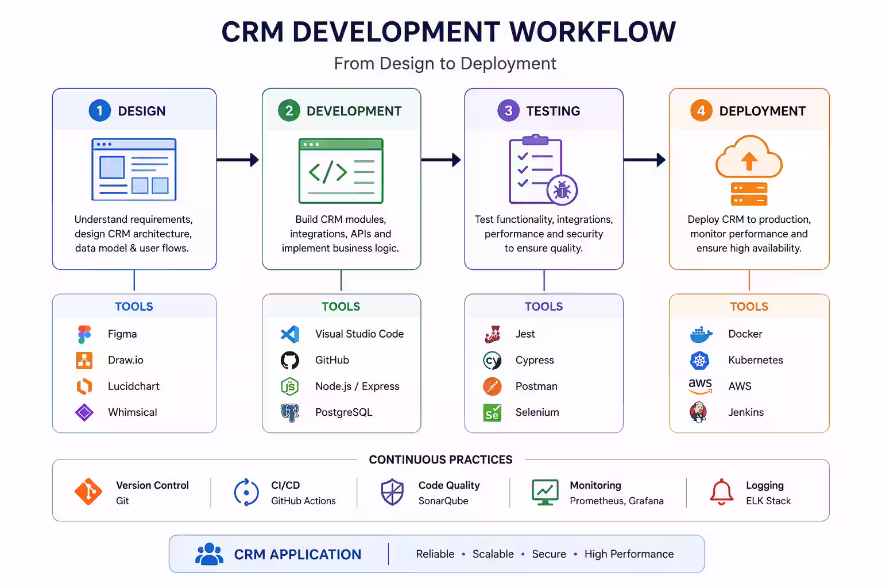The height and width of the screenshot is (588, 882).
Task: Click the Selenium label
Action: click(537, 412)
